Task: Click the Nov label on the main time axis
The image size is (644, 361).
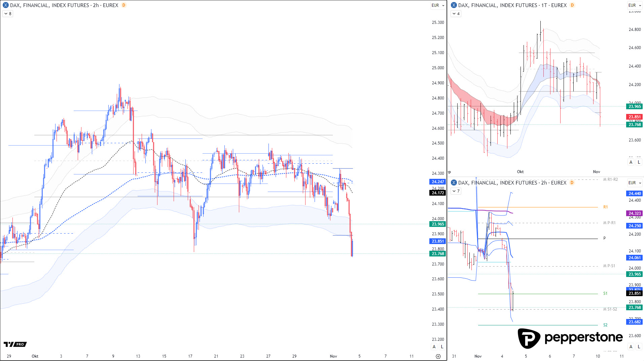Action: tap(333, 356)
